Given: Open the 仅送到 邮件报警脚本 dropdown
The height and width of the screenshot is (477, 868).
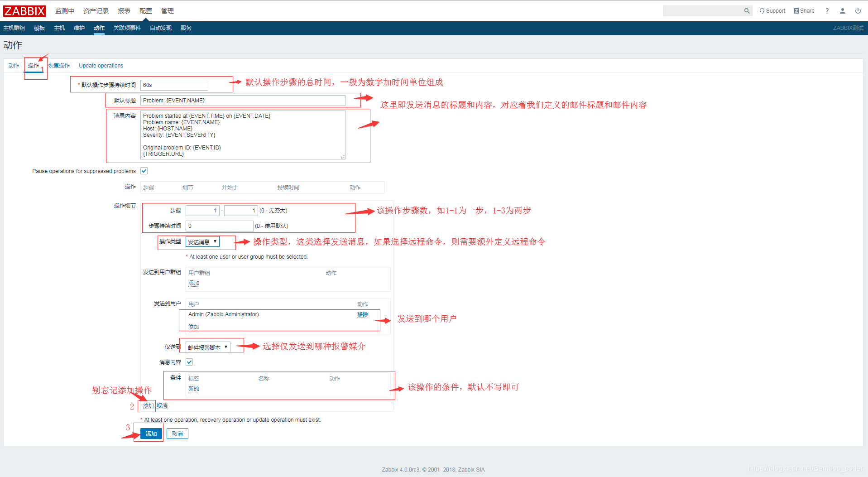Looking at the screenshot, I should click(x=208, y=347).
